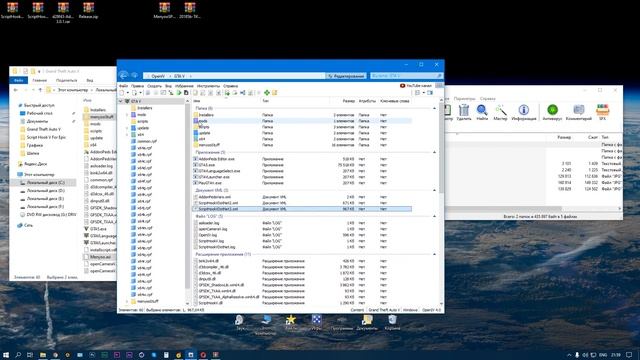Collapse the GTA V root tree node

pos(121,101)
